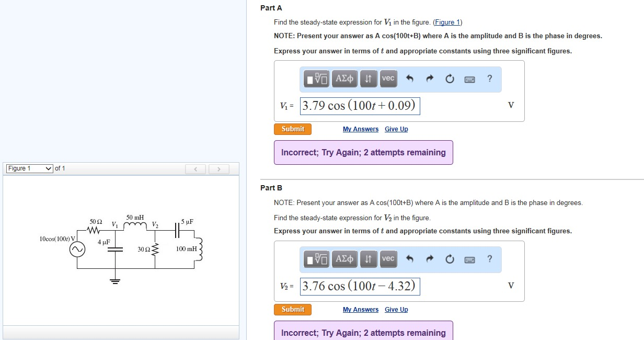Redo the edit in Part A answer box

pos(429,78)
